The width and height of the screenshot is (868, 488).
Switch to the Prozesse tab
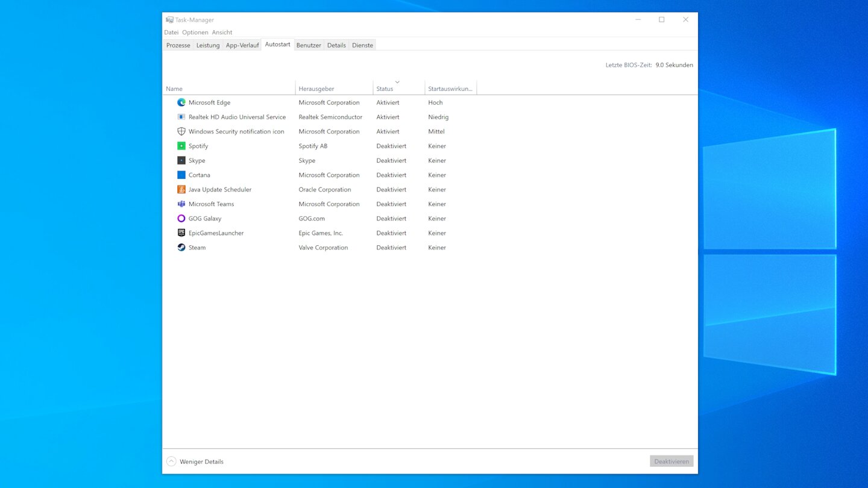pyautogui.click(x=178, y=45)
